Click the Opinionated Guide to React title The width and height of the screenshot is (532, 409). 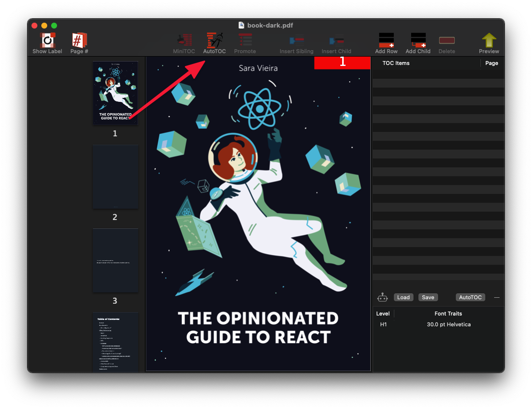click(x=258, y=328)
